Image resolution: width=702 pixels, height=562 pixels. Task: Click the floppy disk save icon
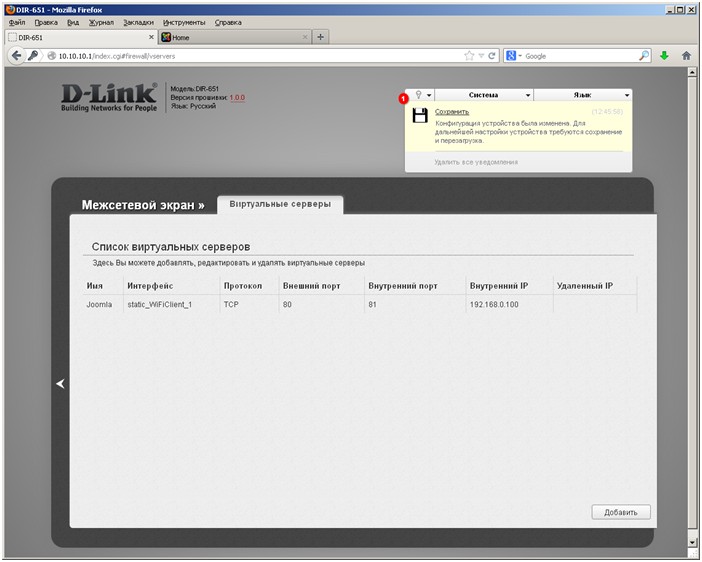pos(419,115)
